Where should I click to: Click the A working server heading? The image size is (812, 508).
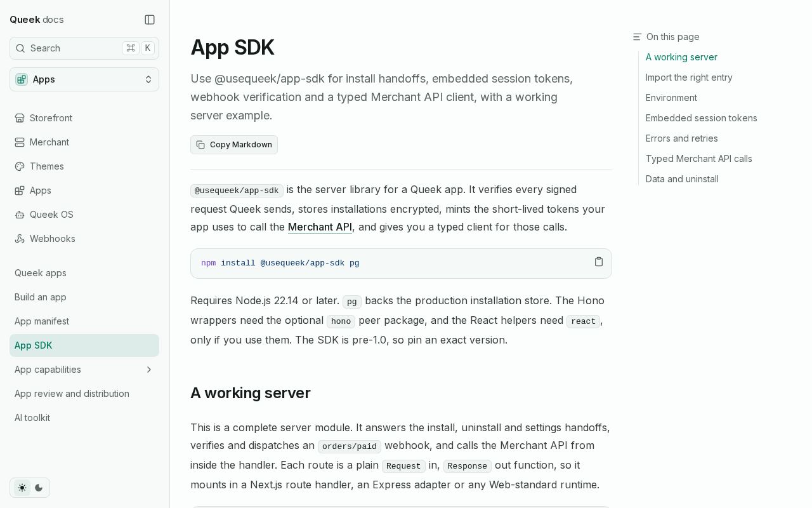point(251,393)
